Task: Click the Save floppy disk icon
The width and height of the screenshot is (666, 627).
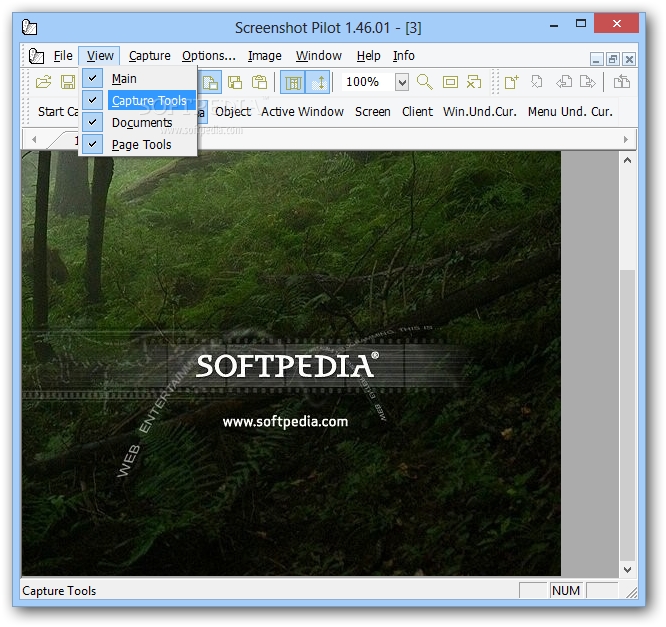Action: (68, 82)
